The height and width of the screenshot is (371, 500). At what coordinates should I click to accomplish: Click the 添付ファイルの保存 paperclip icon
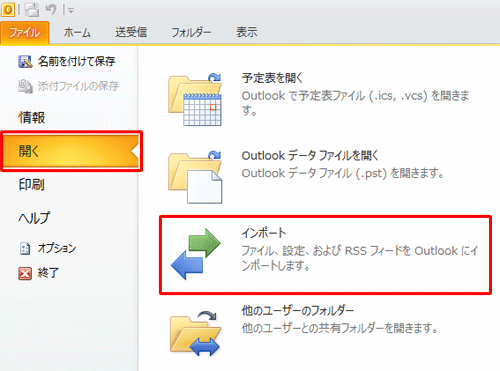[x=25, y=86]
